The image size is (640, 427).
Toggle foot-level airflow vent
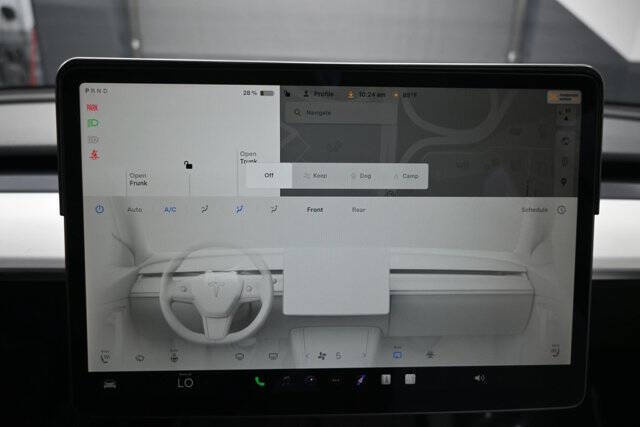(x=274, y=209)
